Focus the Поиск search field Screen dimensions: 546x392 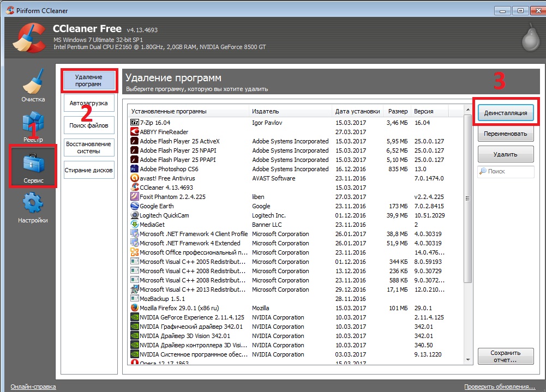(x=506, y=171)
